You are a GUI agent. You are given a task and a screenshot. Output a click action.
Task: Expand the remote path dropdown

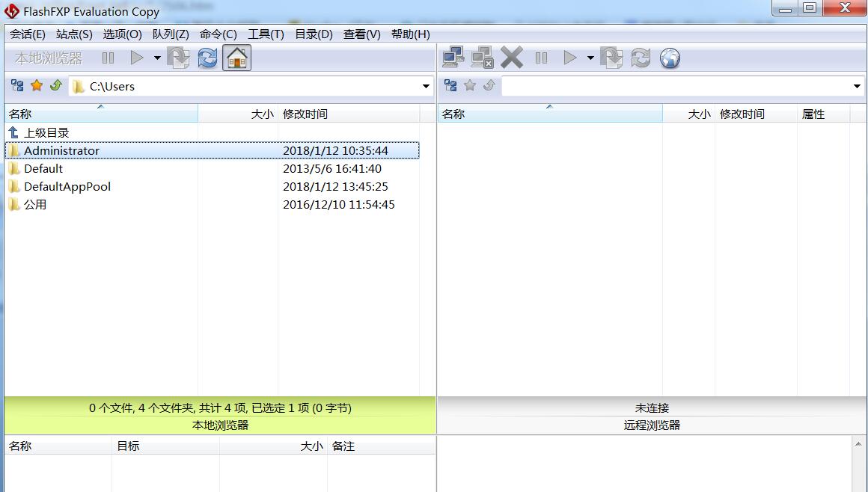point(857,86)
